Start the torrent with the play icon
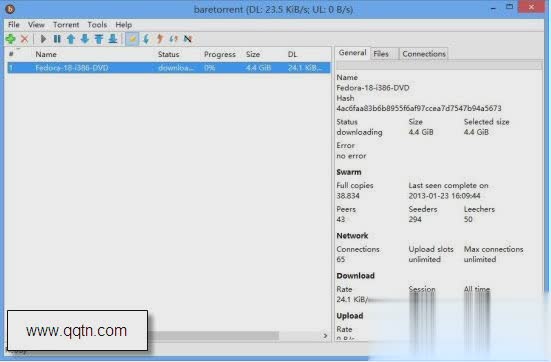This screenshot has width=551, height=362. 44,39
